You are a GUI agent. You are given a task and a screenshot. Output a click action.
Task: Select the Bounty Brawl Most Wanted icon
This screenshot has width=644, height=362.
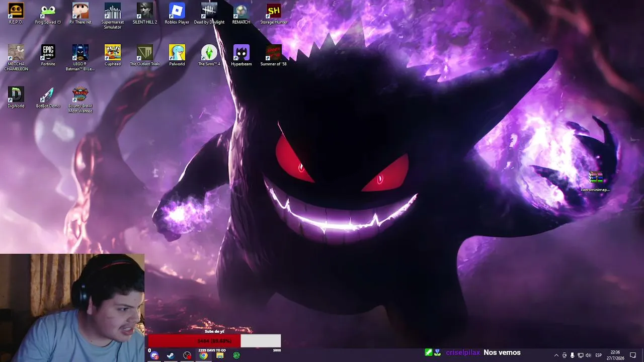point(80,100)
